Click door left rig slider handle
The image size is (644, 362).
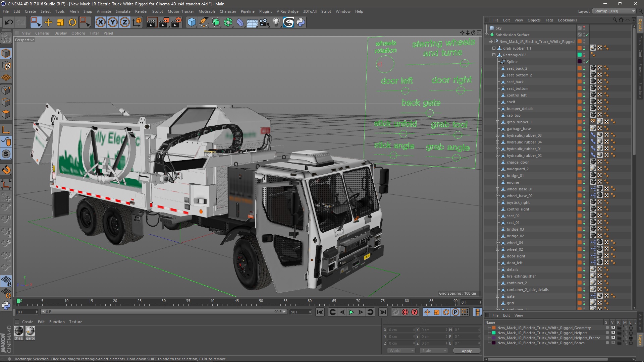(x=405, y=91)
